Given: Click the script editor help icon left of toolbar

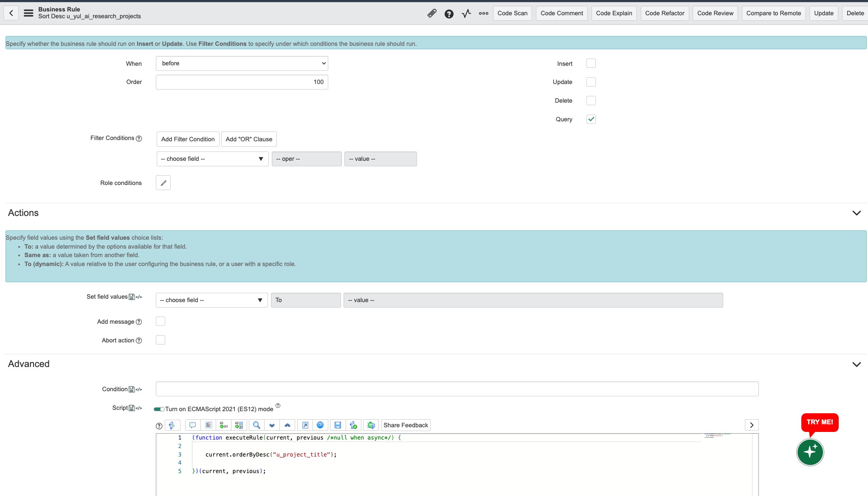Looking at the screenshot, I should (159, 426).
